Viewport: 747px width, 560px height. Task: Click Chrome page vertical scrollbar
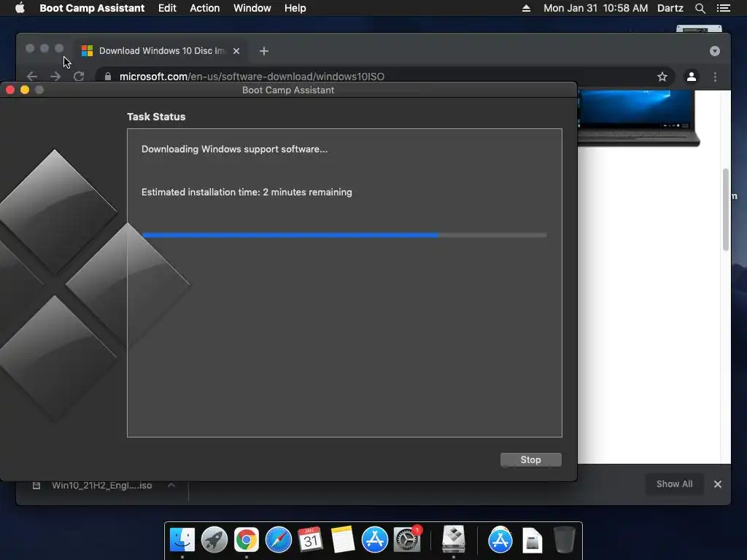726,209
